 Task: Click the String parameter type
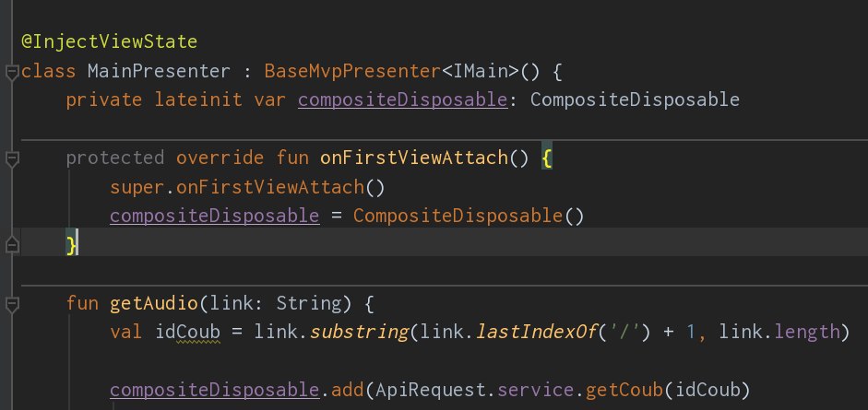pyautogui.click(x=308, y=303)
